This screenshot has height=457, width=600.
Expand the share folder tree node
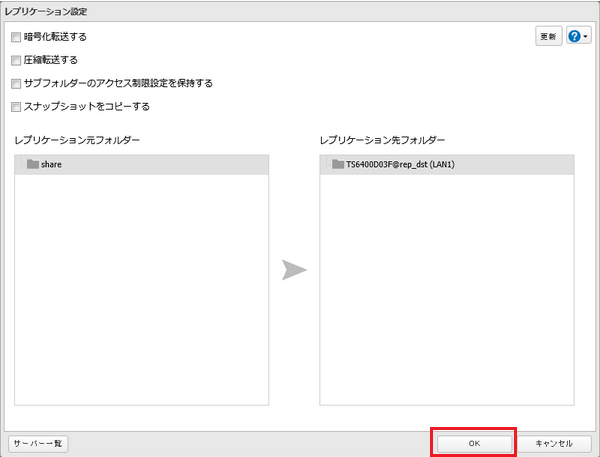(21, 164)
